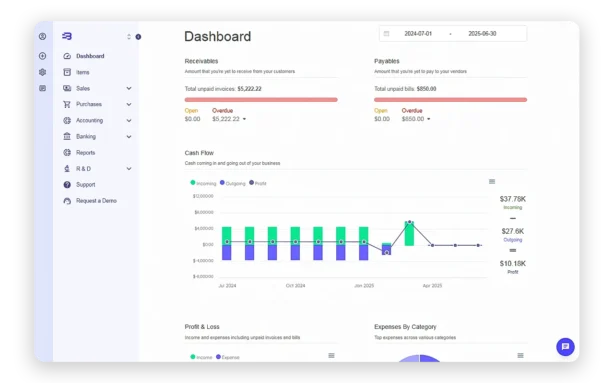Click the user profile icon in left rail
The width and height of the screenshot is (614, 383).
point(42,36)
